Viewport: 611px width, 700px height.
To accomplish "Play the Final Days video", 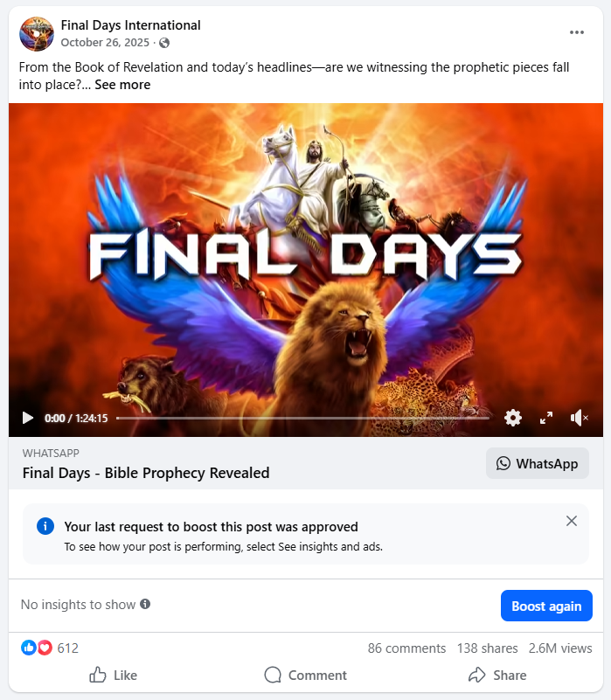I will (x=28, y=418).
